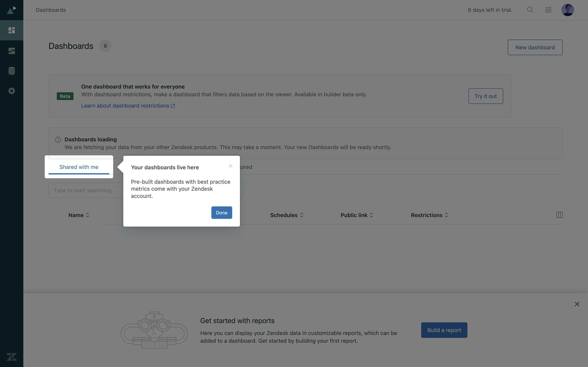
Task: Click Done in the dashboards tooltip
Action: tap(222, 213)
